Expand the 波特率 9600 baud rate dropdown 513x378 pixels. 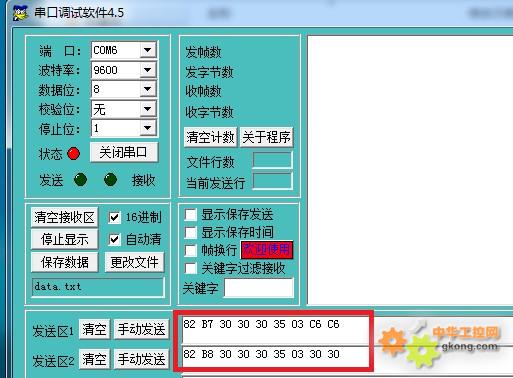click(148, 70)
